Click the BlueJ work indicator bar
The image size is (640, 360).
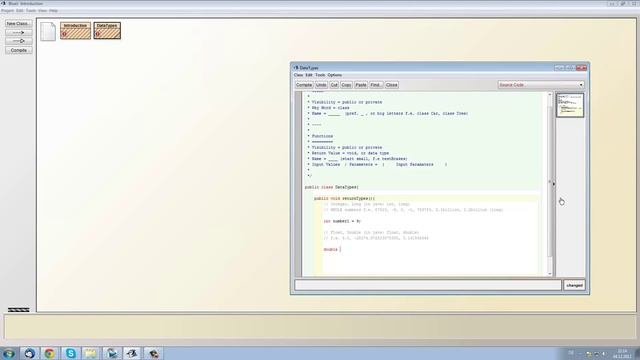(x=18, y=310)
